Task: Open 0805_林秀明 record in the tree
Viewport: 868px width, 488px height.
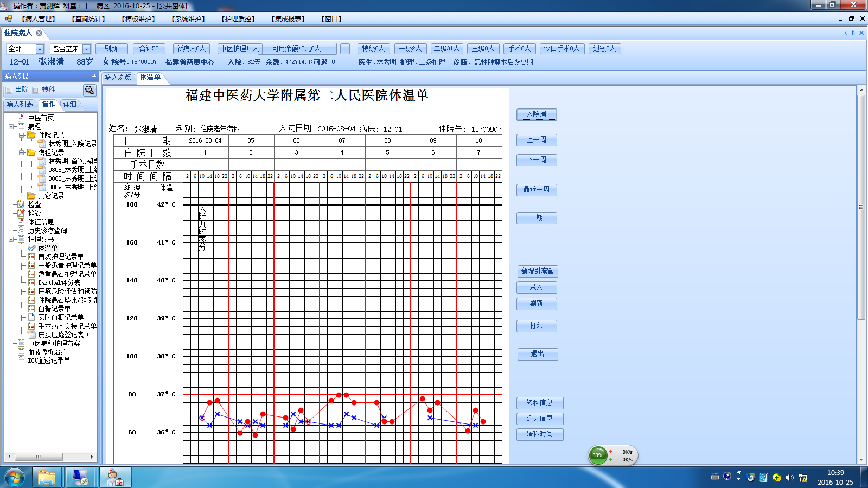Action: tap(73, 170)
